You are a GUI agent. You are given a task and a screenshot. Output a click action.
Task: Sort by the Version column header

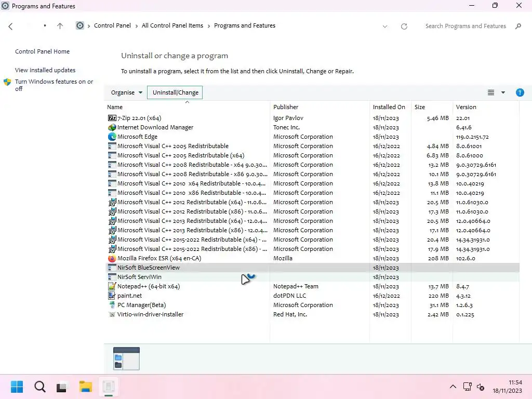(486, 107)
